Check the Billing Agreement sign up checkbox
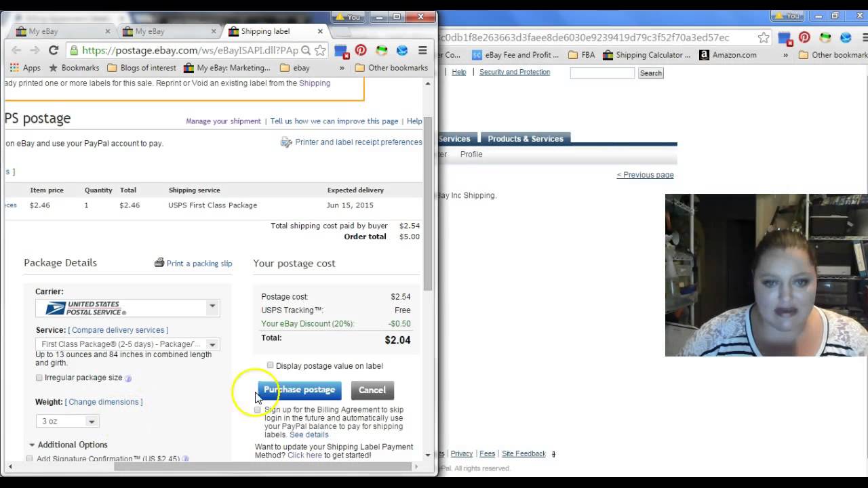The image size is (868, 488). pyautogui.click(x=257, y=410)
